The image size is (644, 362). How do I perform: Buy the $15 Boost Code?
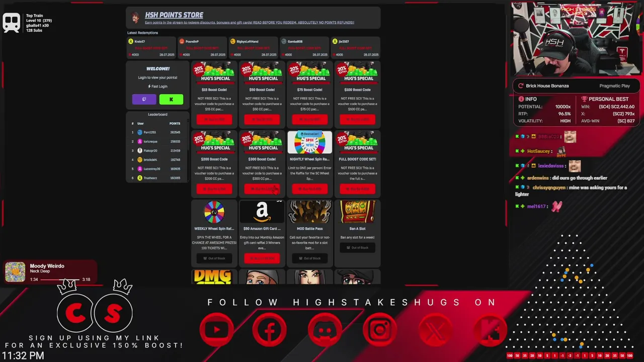pyautogui.click(x=214, y=119)
